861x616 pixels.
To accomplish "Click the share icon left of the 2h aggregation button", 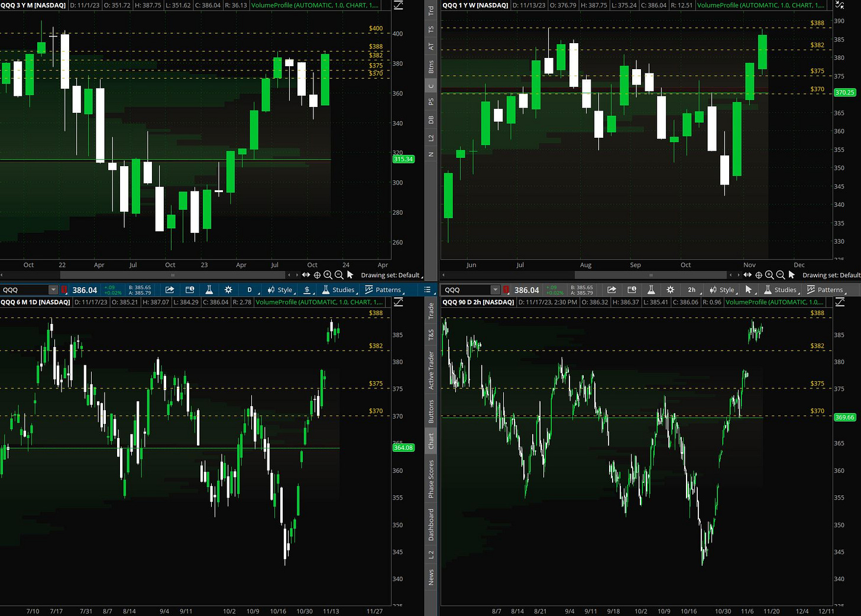I will [x=611, y=290].
